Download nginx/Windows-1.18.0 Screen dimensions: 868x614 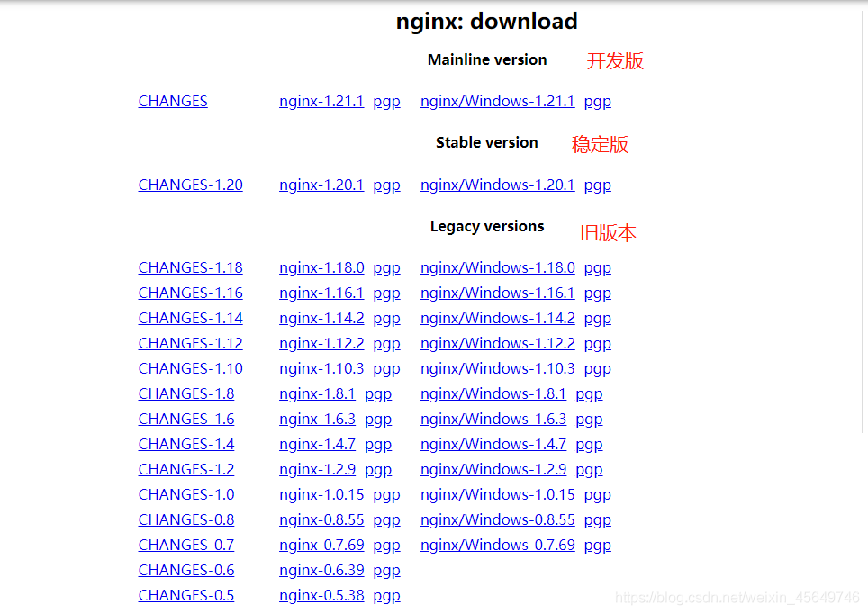[498, 268]
